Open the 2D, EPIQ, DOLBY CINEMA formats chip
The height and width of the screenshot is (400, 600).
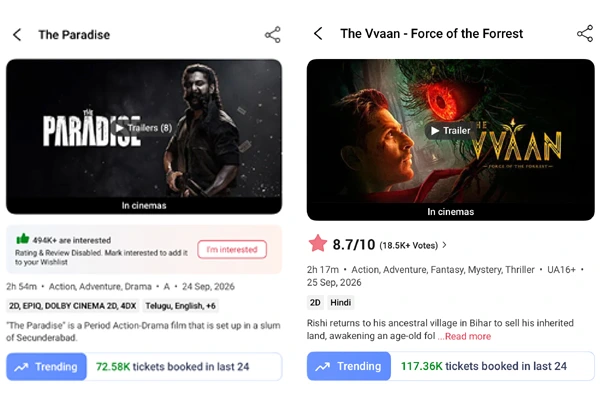point(73,306)
